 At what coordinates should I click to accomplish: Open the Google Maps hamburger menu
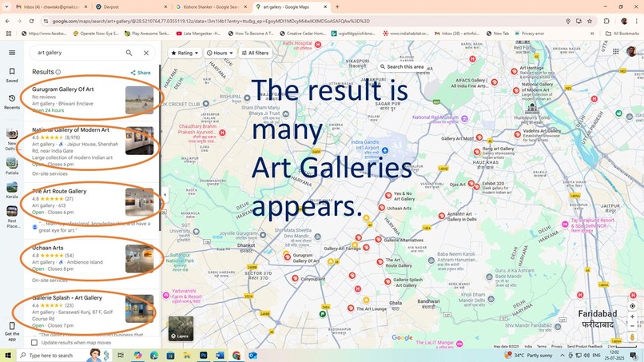point(12,53)
